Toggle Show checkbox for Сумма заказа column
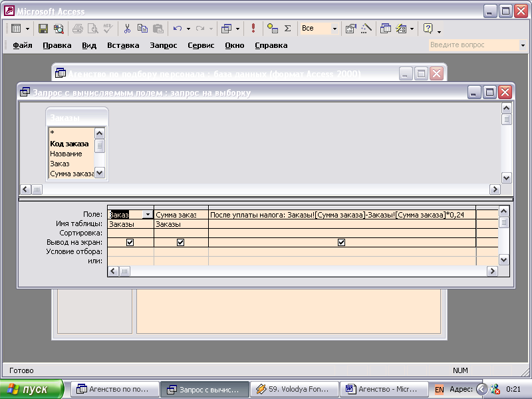 point(181,243)
